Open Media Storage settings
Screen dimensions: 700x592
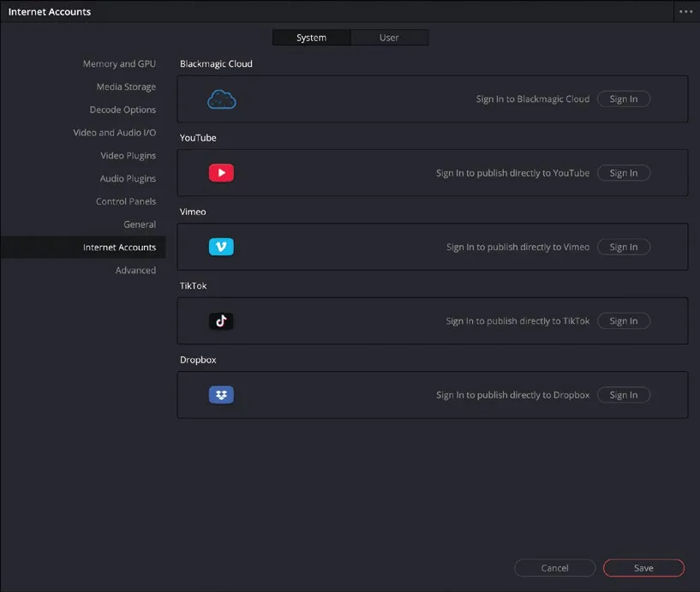pos(126,87)
